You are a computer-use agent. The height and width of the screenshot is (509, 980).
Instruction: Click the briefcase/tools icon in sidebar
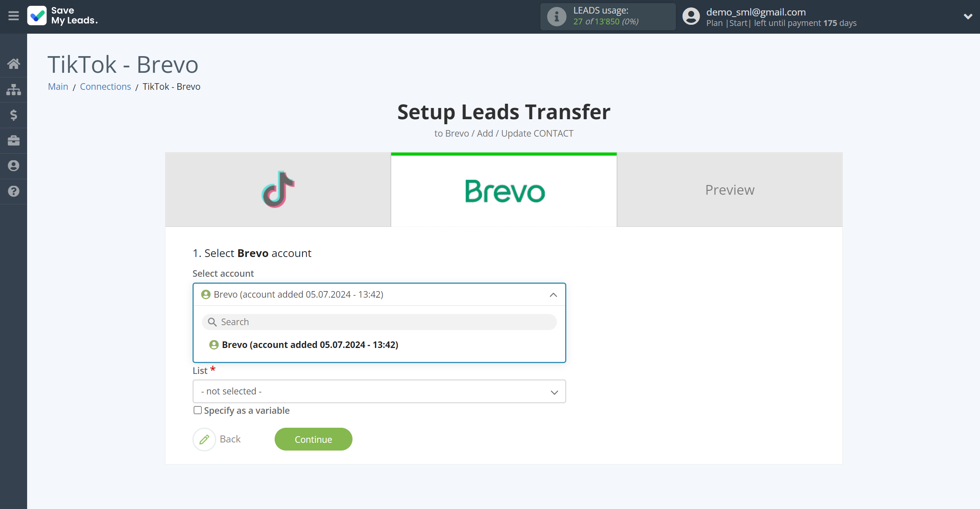click(x=14, y=140)
